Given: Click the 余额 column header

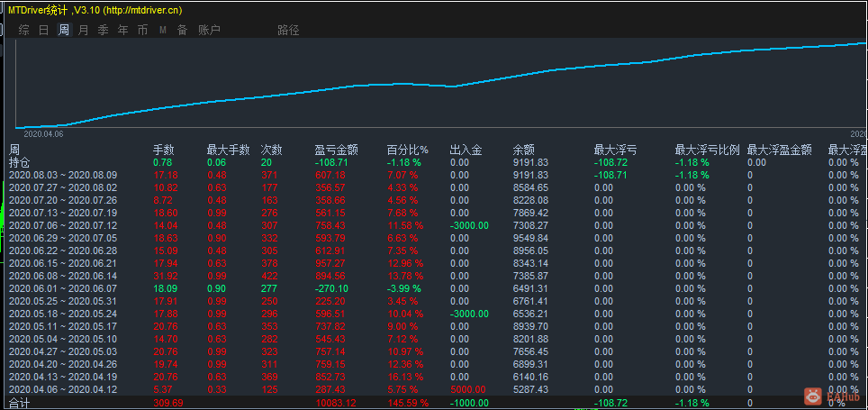Looking at the screenshot, I should tap(524, 150).
